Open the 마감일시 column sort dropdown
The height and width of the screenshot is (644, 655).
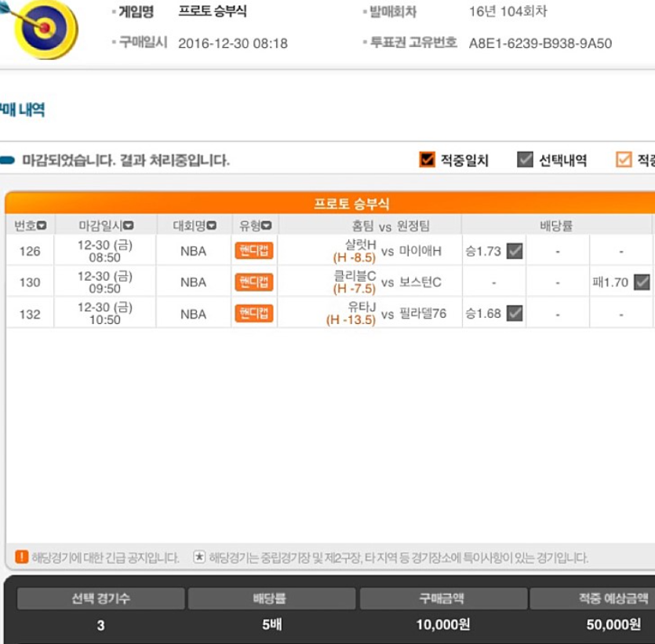click(x=129, y=226)
